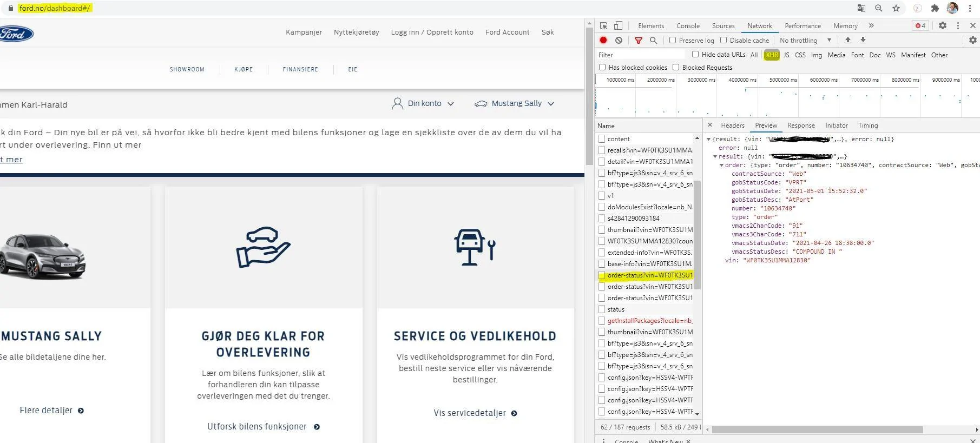The width and height of the screenshot is (980, 443).
Task: Switch to the Console tab
Action: (x=688, y=25)
